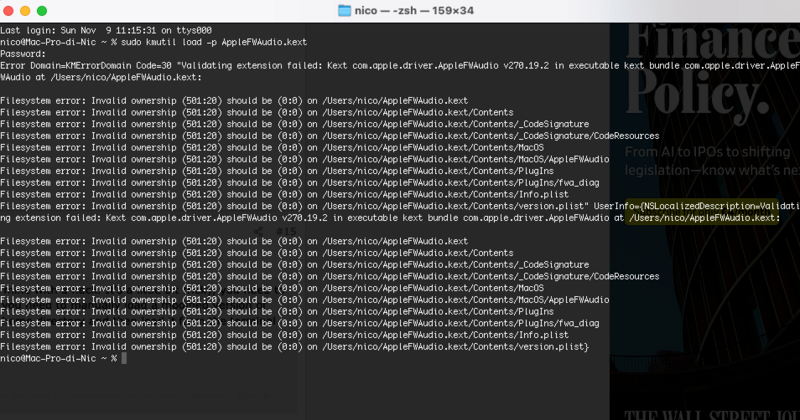Click the line starting "WAudio at /Users/nico/AppleFWAudio.kext:"
Screen dimensions: 800x420
[101, 78]
